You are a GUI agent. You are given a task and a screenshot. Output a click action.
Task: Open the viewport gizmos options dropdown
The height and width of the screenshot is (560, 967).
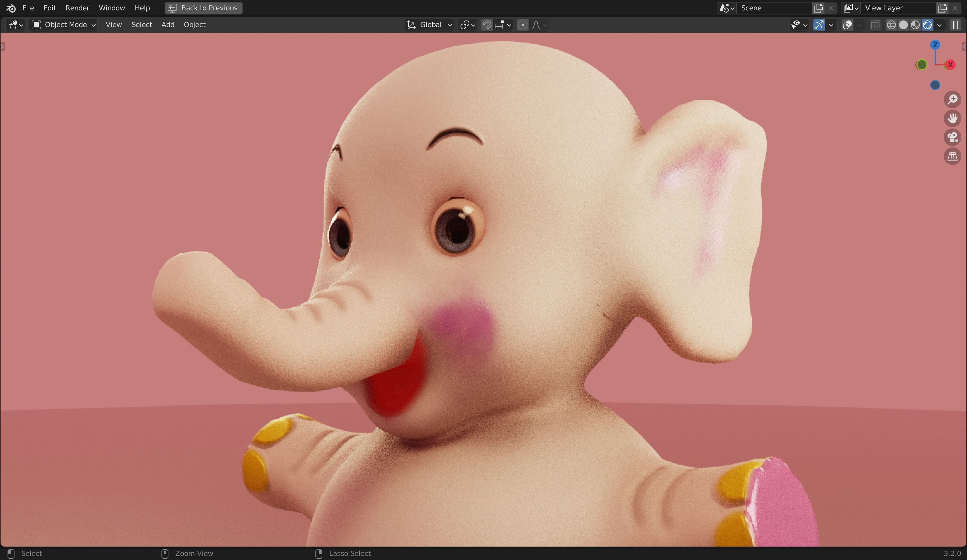[831, 25]
